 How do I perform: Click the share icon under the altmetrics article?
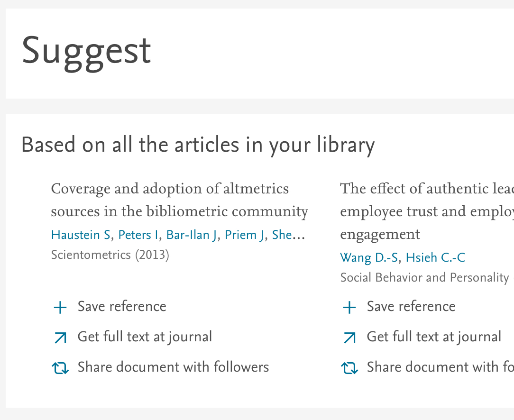60,368
